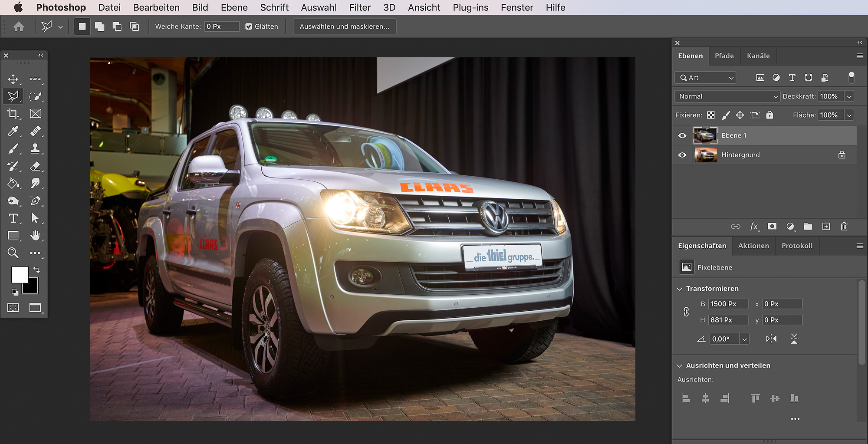Select the Paint Bucket tool
This screenshot has height=444, width=868.
[13, 183]
